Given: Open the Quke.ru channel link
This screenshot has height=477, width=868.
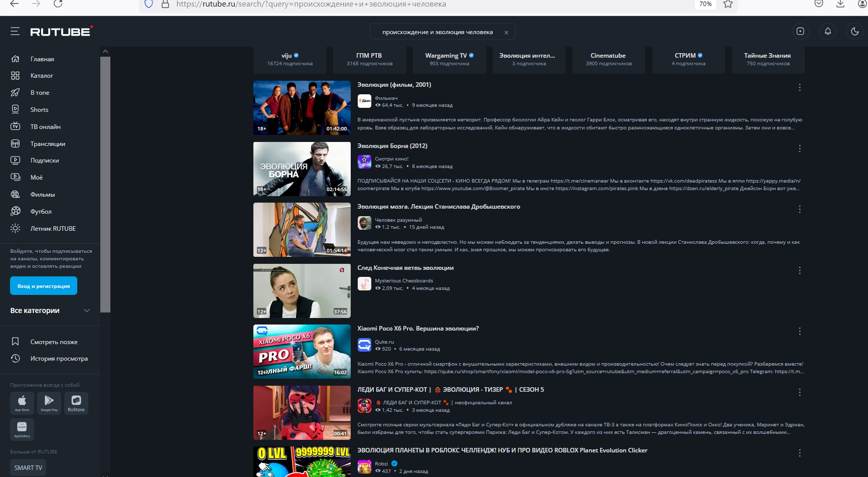Looking at the screenshot, I should (x=384, y=342).
